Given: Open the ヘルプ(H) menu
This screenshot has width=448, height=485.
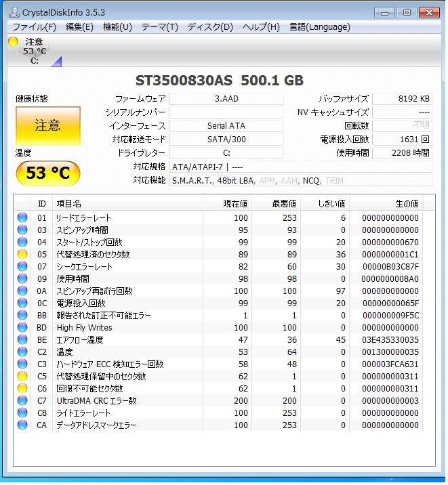Looking at the screenshot, I should pos(261,27).
